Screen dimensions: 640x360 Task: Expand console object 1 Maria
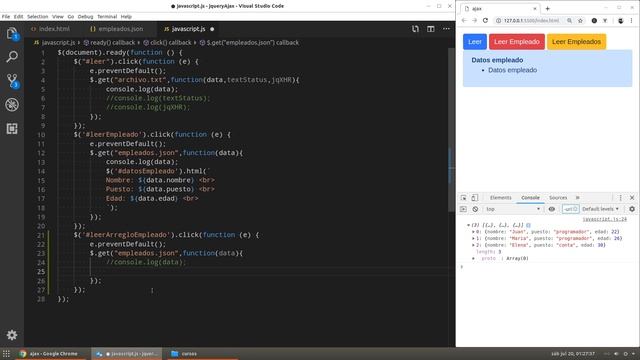click(x=473, y=238)
